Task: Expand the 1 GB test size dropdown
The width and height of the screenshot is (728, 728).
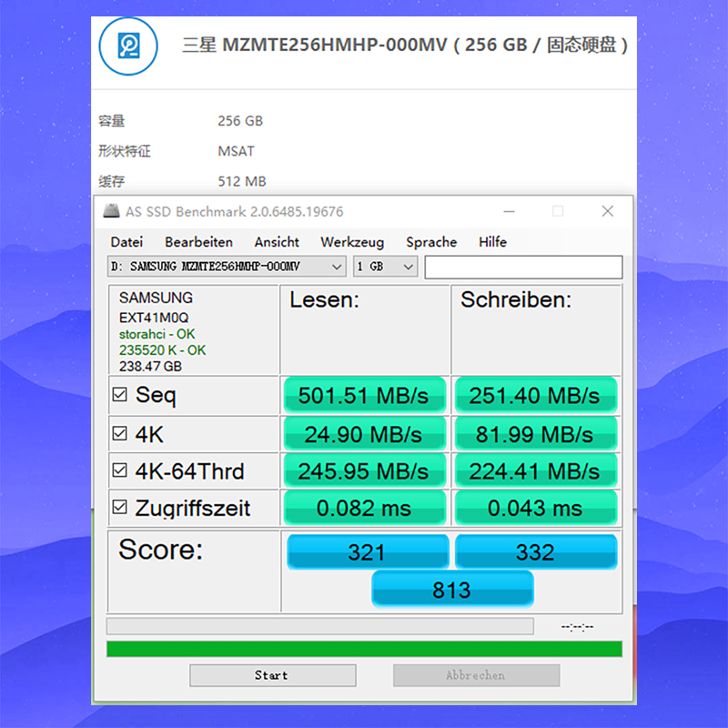Action: 385,267
